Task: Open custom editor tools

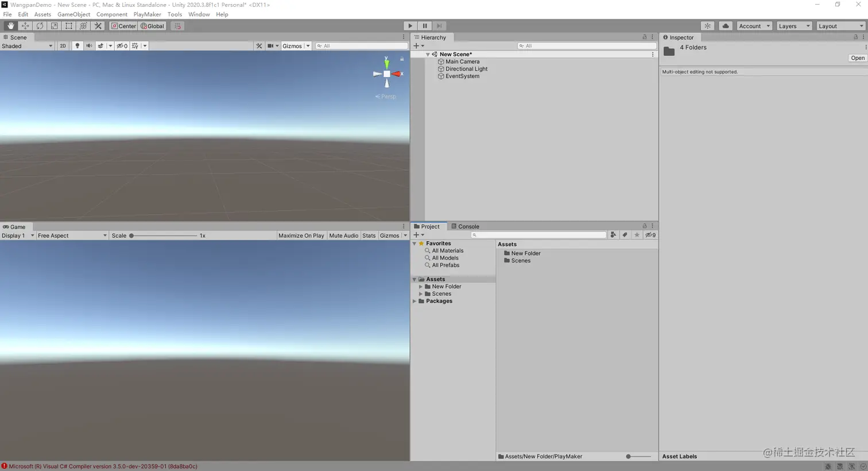Action: click(98, 26)
